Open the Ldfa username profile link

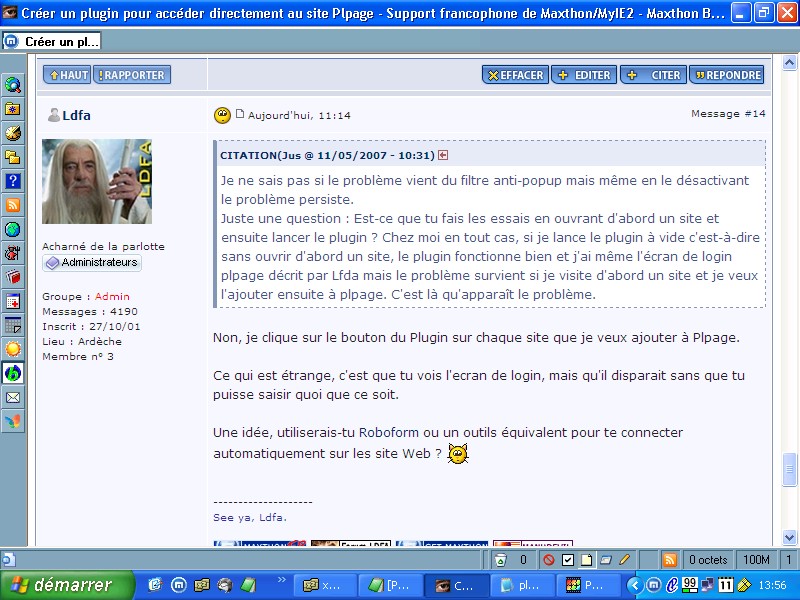(77, 115)
